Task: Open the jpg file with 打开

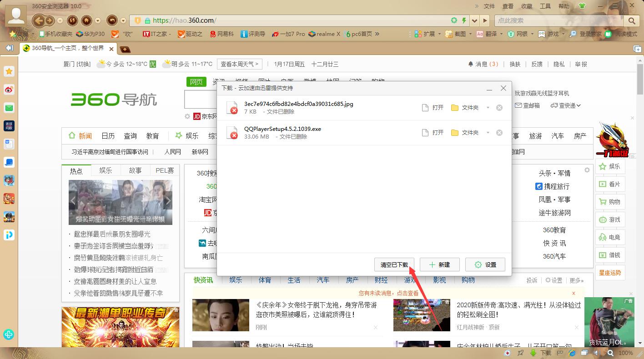Action: click(433, 108)
